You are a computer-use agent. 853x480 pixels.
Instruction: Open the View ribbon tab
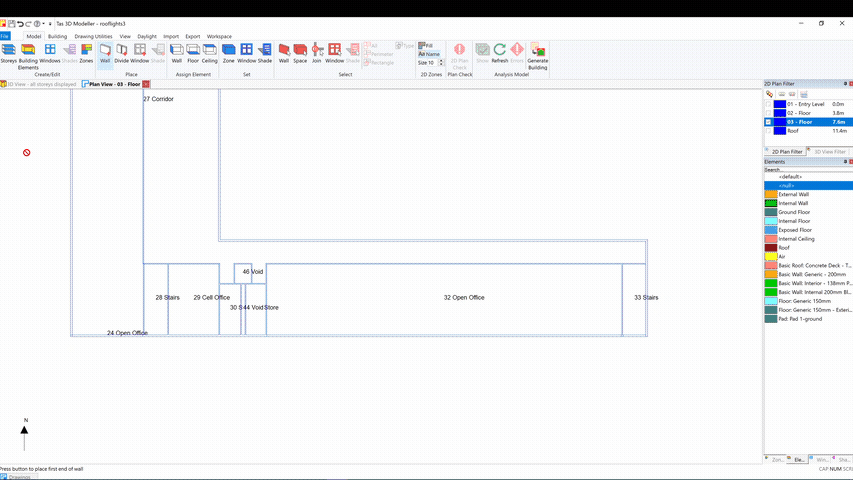pyautogui.click(x=125, y=36)
